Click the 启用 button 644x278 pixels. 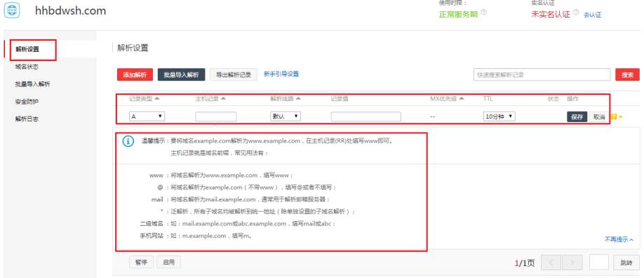tap(168, 262)
